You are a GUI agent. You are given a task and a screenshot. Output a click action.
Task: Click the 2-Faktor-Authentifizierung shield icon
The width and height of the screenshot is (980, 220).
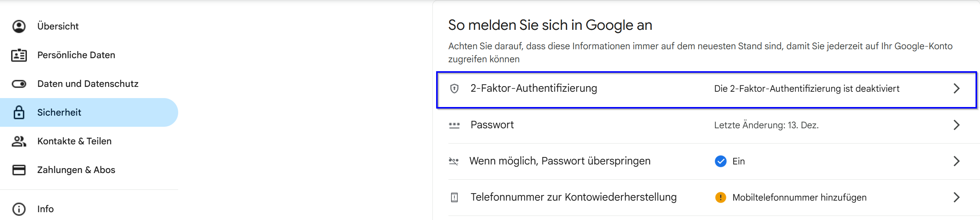(454, 89)
